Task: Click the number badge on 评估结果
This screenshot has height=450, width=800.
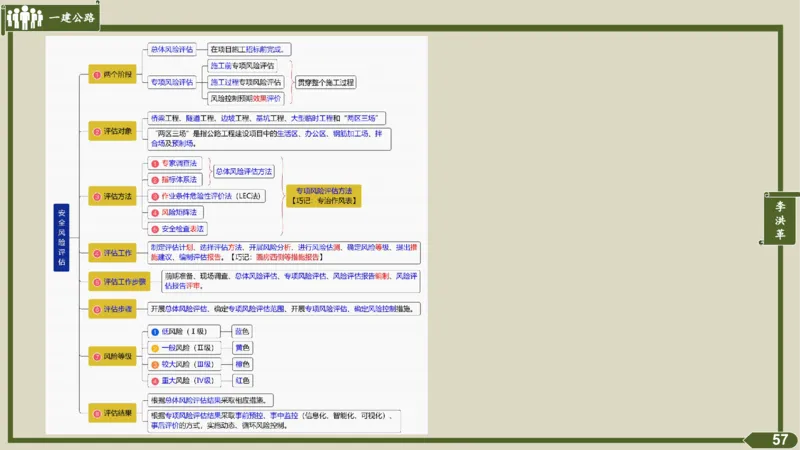Action: tap(97, 413)
